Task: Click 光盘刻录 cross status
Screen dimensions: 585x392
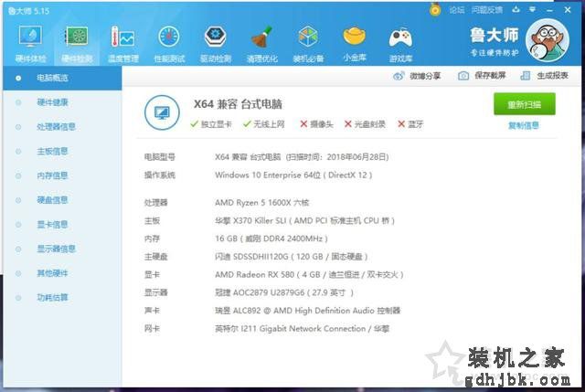Action: tap(365, 124)
